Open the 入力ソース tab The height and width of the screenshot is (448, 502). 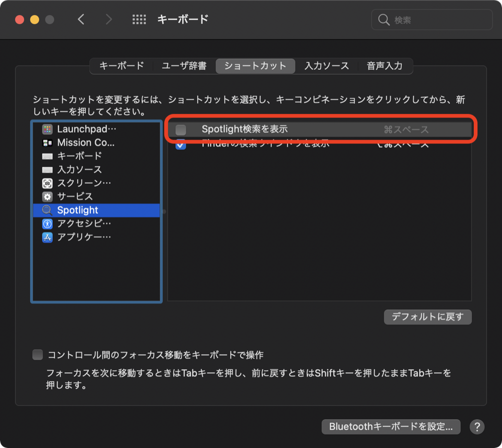click(327, 66)
